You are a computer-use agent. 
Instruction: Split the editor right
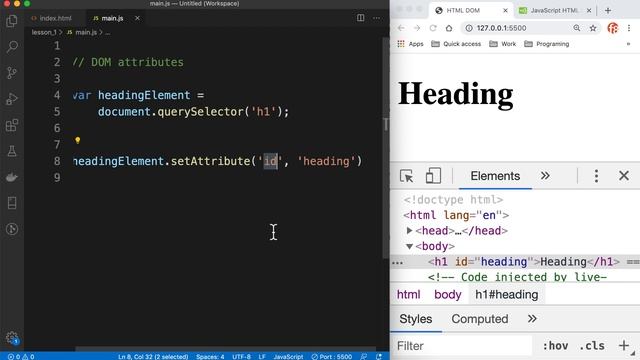[360, 18]
